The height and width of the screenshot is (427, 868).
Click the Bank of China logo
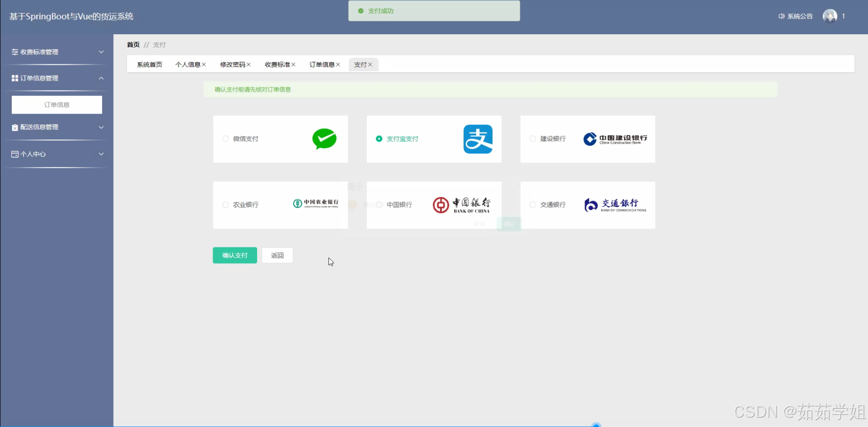pos(462,205)
